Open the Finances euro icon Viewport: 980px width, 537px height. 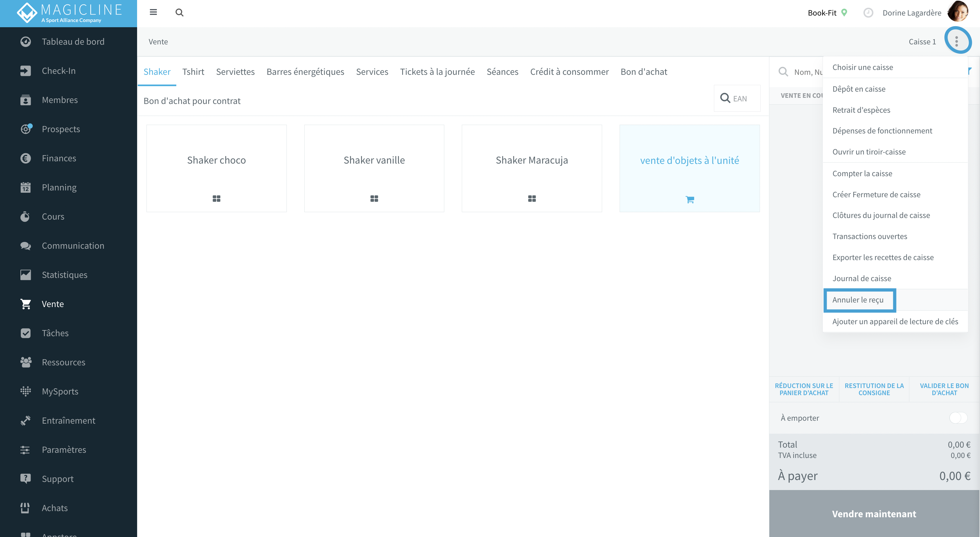click(x=26, y=158)
